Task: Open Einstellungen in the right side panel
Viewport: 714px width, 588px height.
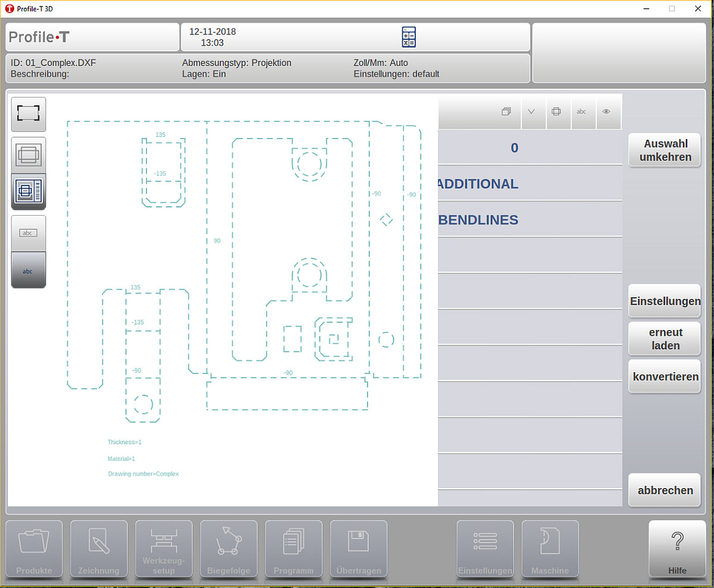Action: pyautogui.click(x=665, y=301)
